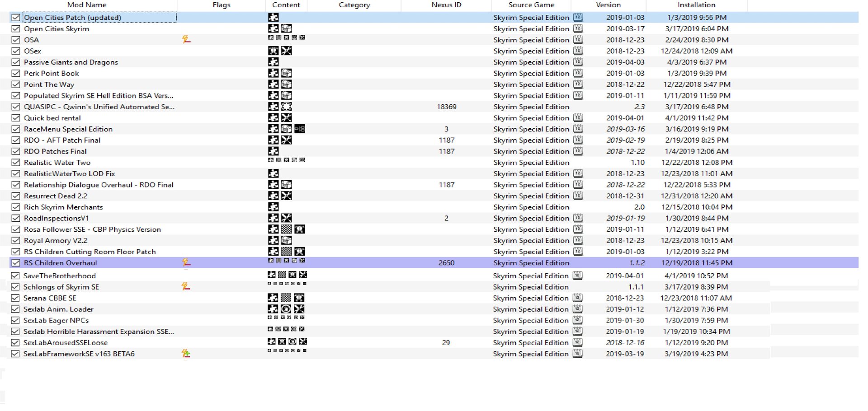Click installation date 12/19/2018 11:45 PM
868x411 pixels.
click(697, 262)
